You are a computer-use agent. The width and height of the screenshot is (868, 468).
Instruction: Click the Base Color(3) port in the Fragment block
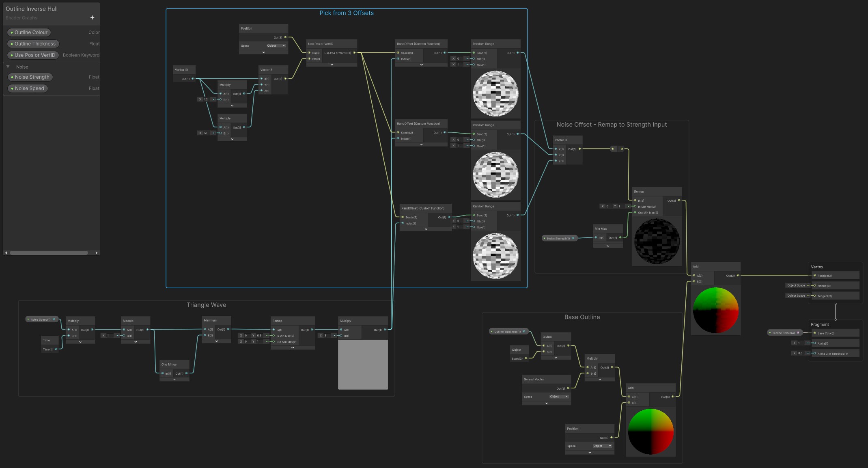tap(814, 333)
